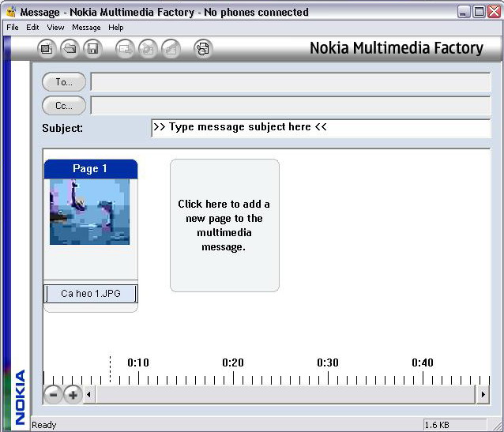
Task: Click the Open folder toolbar icon
Action: (70, 49)
